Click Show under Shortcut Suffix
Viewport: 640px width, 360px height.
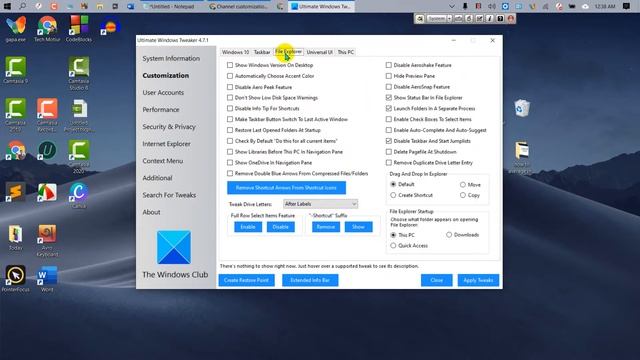click(x=358, y=227)
